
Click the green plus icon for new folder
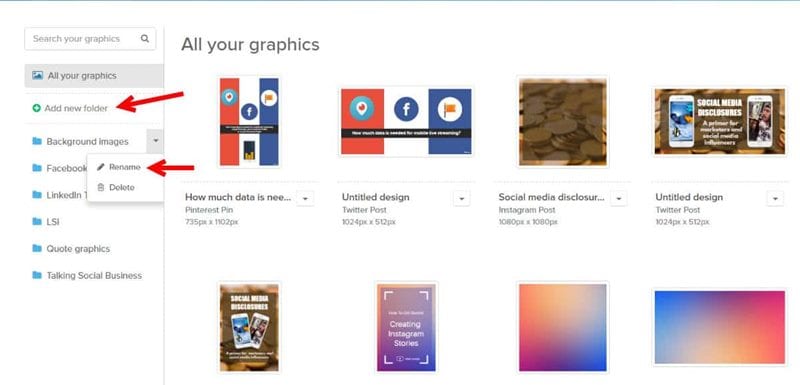36,108
